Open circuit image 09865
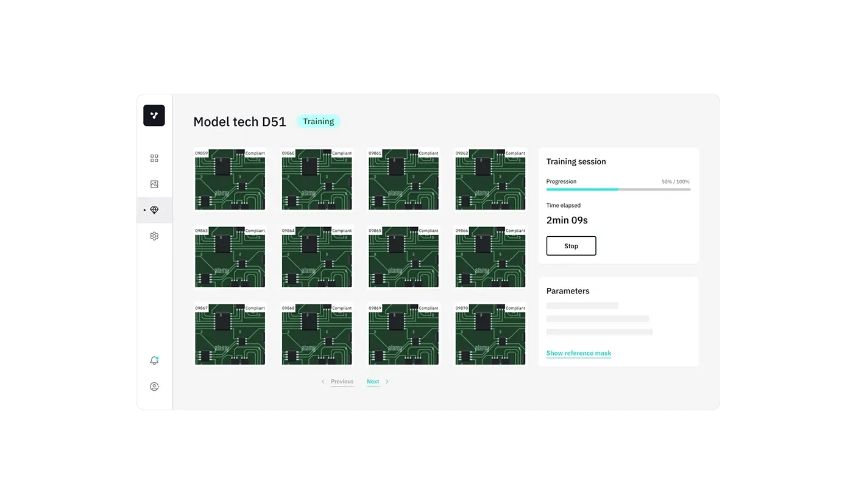 pyautogui.click(x=403, y=257)
